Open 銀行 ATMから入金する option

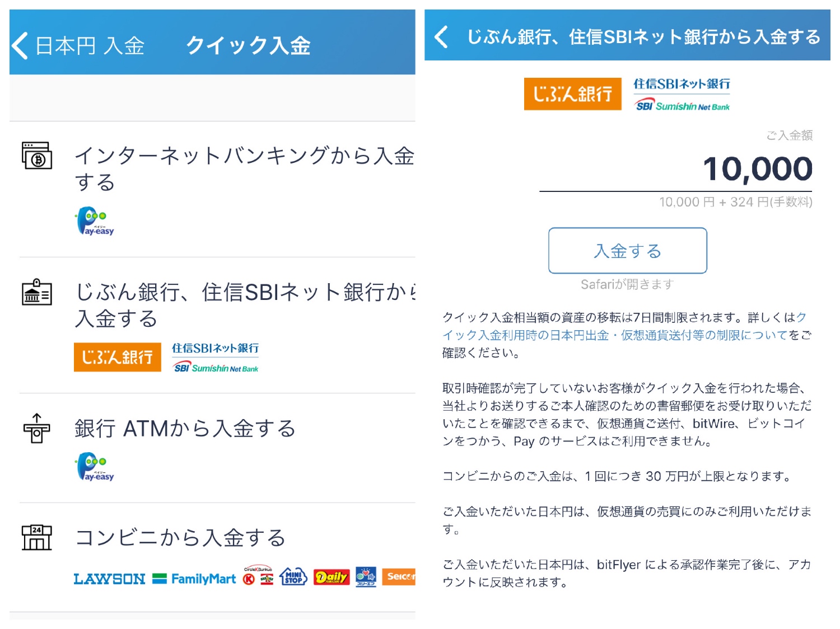point(185,429)
